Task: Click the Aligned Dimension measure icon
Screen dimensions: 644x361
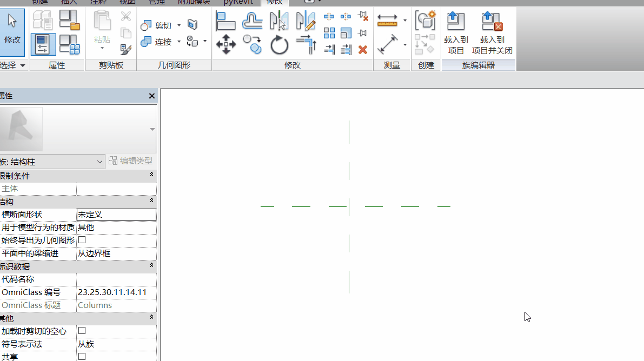Action: coord(388,44)
